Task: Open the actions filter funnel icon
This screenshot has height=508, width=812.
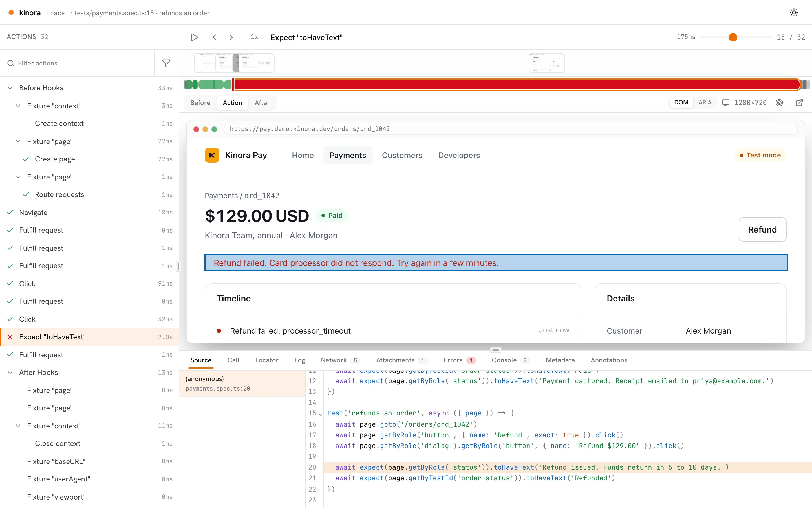Action: point(166,63)
